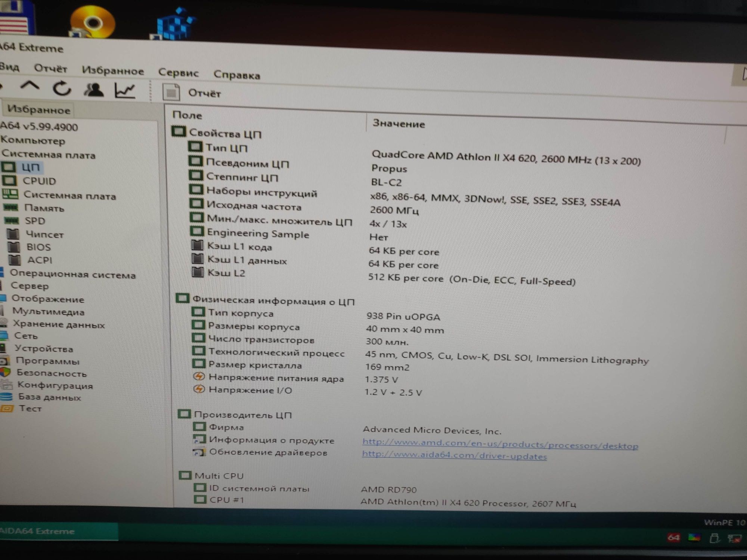747x560 pixels.
Task: Click the Свойства ЦП section icon
Action: pos(179,131)
